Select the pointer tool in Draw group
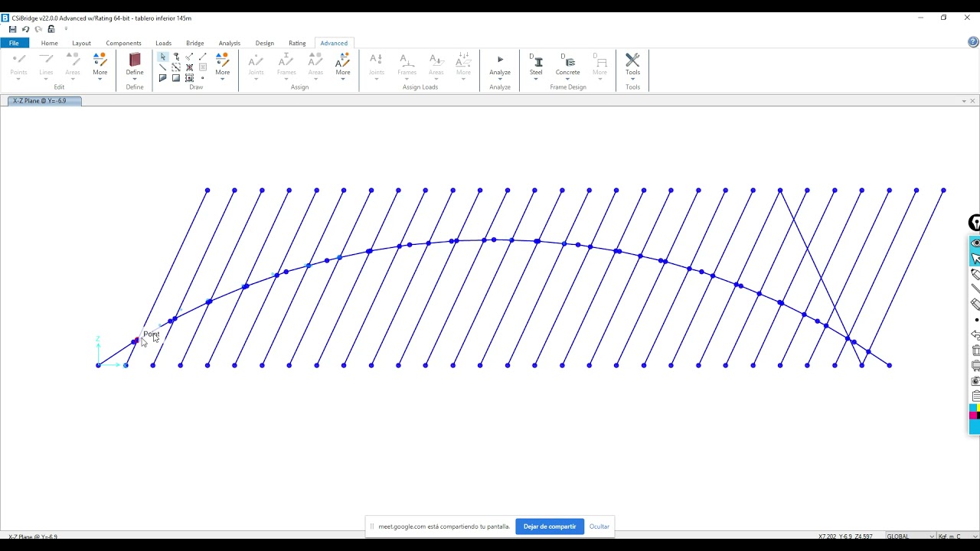The image size is (980, 551). point(162,57)
